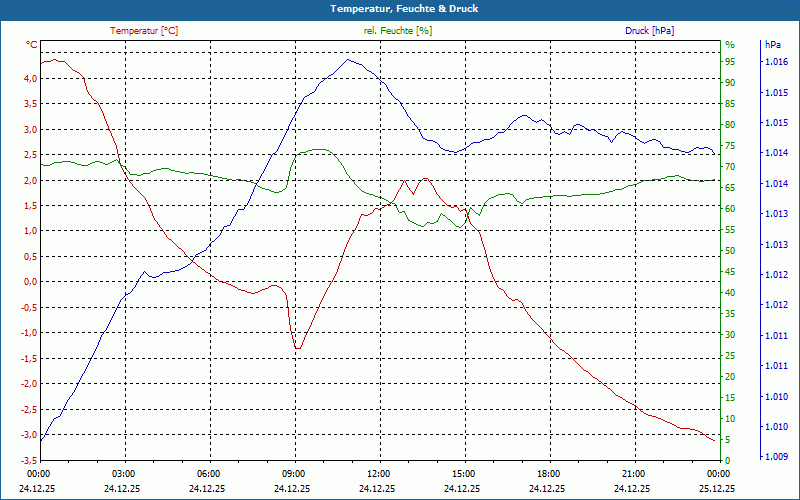Viewport: 800px width, 500px height.
Task: Click the "-0,5" temperature axis value
Action: pyautogui.click(x=29, y=308)
